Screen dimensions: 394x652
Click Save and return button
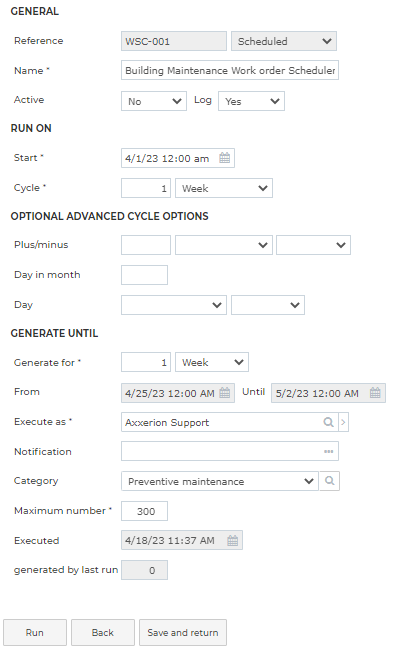tap(183, 632)
